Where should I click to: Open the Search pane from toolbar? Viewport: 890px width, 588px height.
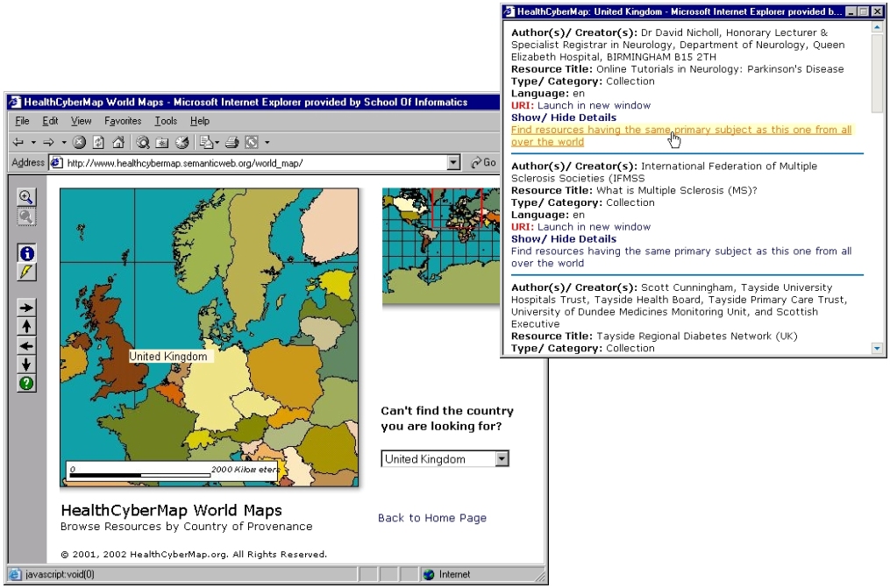[x=143, y=142]
